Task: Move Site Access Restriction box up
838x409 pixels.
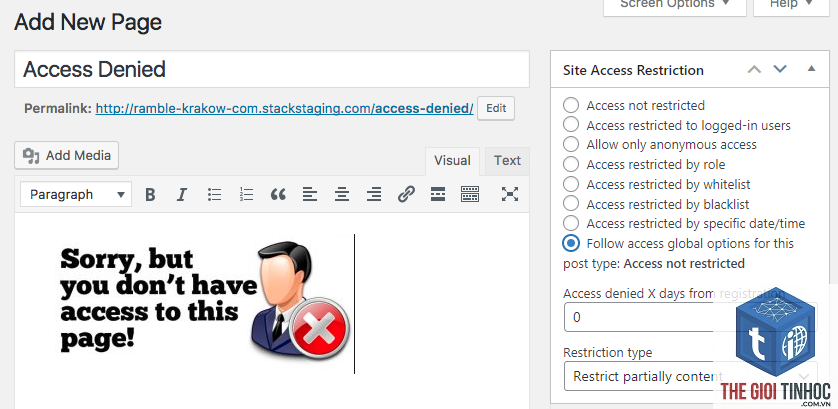Action: click(x=754, y=70)
